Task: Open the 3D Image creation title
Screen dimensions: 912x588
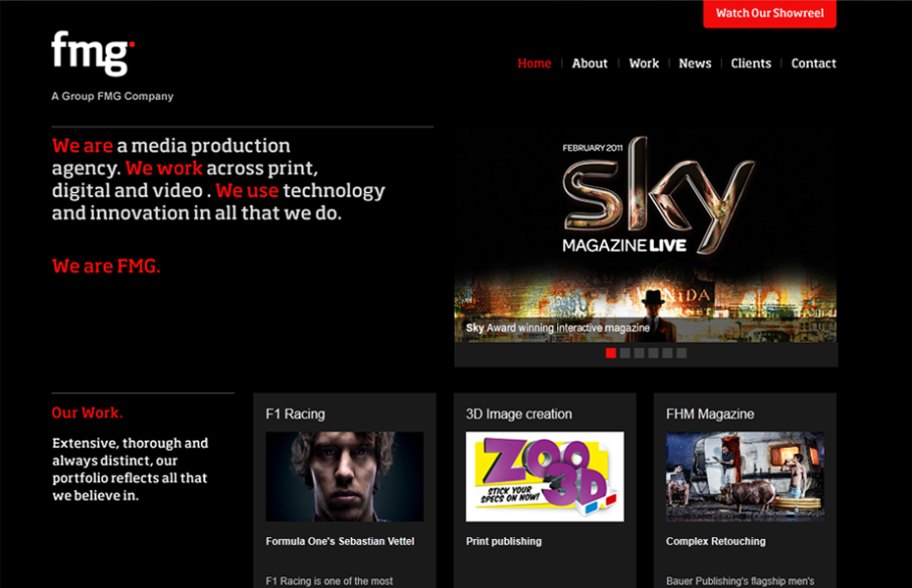Action: click(x=519, y=415)
